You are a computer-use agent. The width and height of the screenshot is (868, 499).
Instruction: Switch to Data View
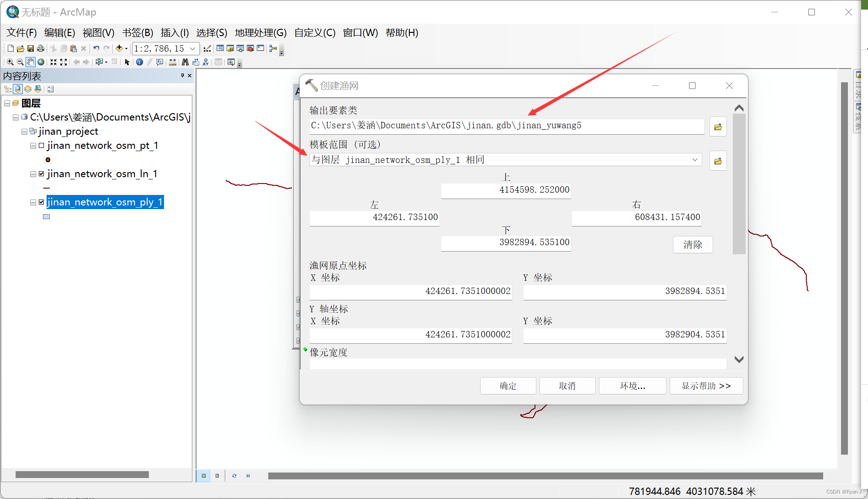204,476
